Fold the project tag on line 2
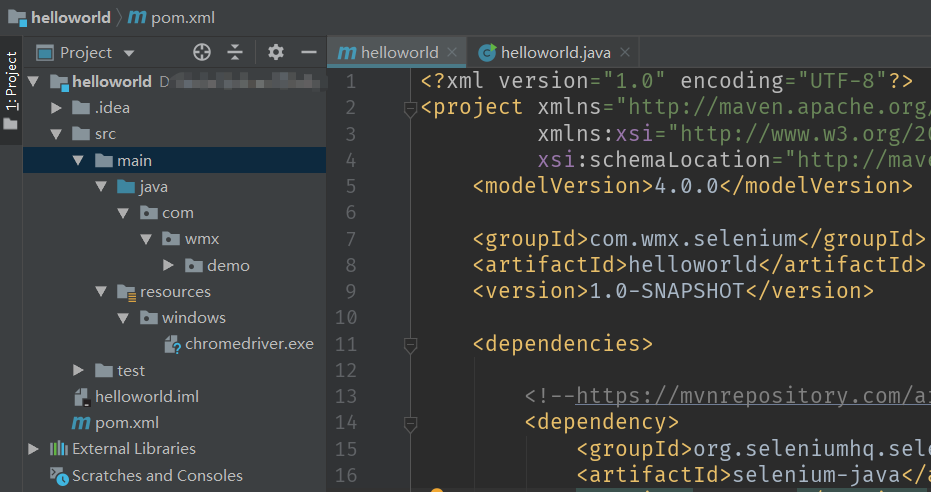The width and height of the screenshot is (931, 492). (x=410, y=109)
